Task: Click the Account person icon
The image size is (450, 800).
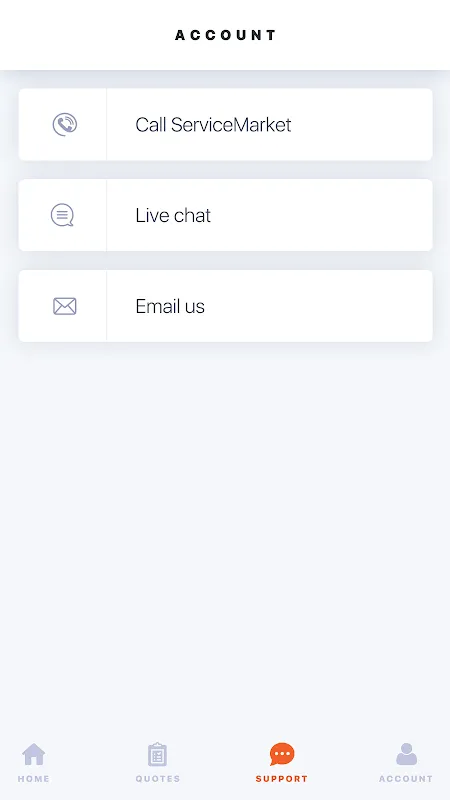Action: 406,754
